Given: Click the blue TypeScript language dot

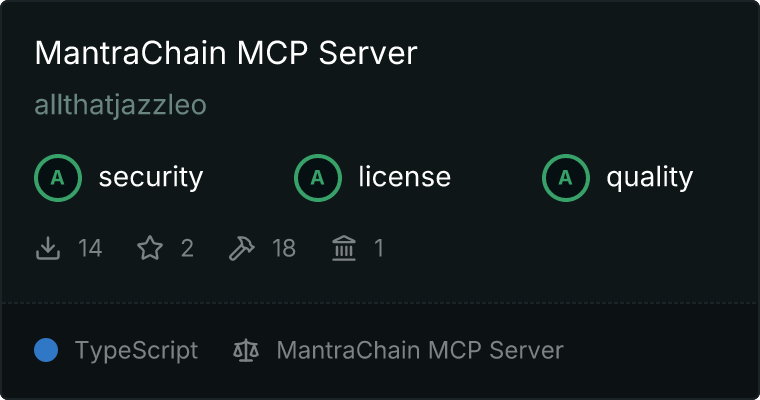Looking at the screenshot, I should click(46, 350).
